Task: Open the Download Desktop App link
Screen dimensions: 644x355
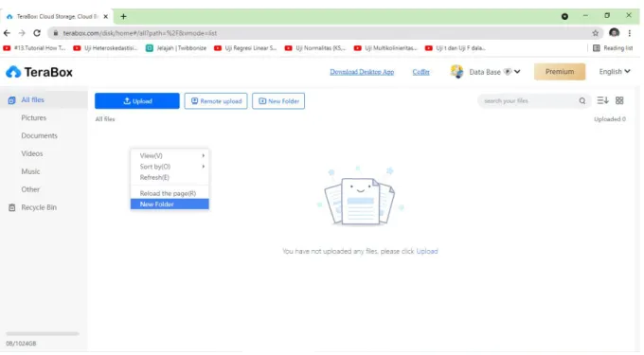Action: pyautogui.click(x=362, y=72)
